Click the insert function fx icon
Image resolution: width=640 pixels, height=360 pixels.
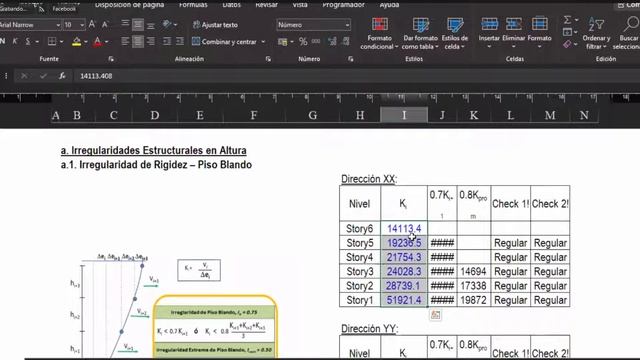click(x=62, y=76)
